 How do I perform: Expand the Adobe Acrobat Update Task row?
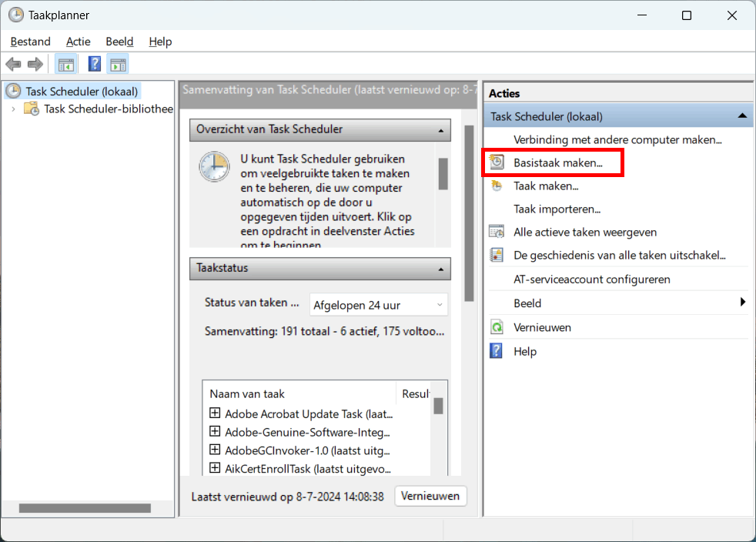(215, 413)
